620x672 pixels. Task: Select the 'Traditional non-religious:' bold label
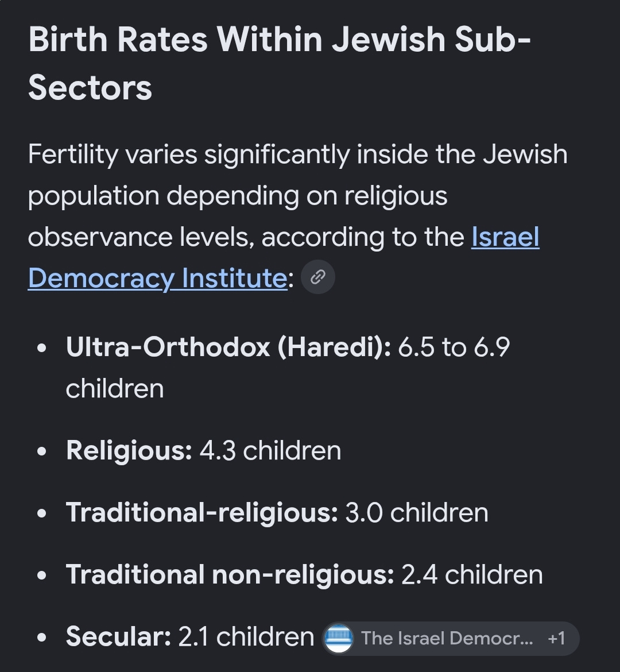click(x=230, y=575)
